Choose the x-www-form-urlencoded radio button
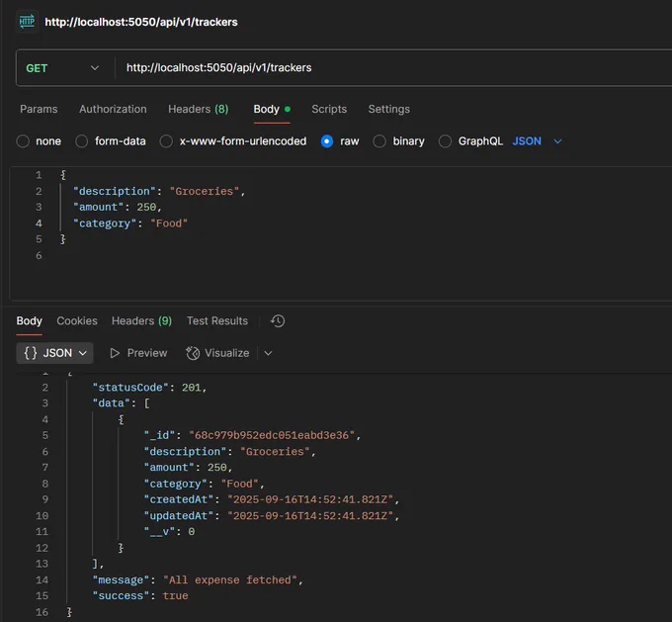 [166, 141]
